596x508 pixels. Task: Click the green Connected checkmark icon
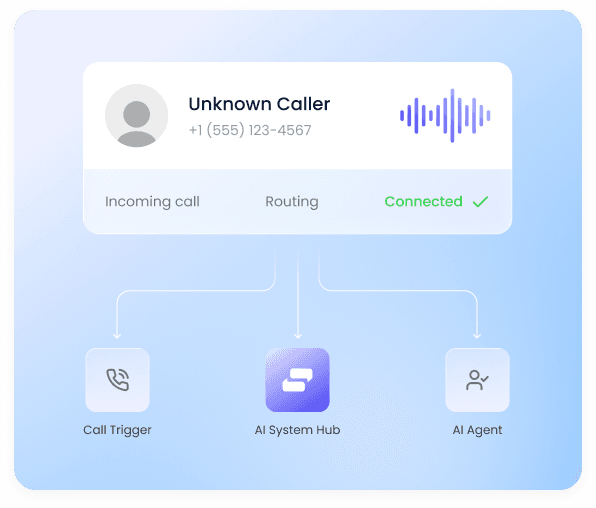click(480, 202)
